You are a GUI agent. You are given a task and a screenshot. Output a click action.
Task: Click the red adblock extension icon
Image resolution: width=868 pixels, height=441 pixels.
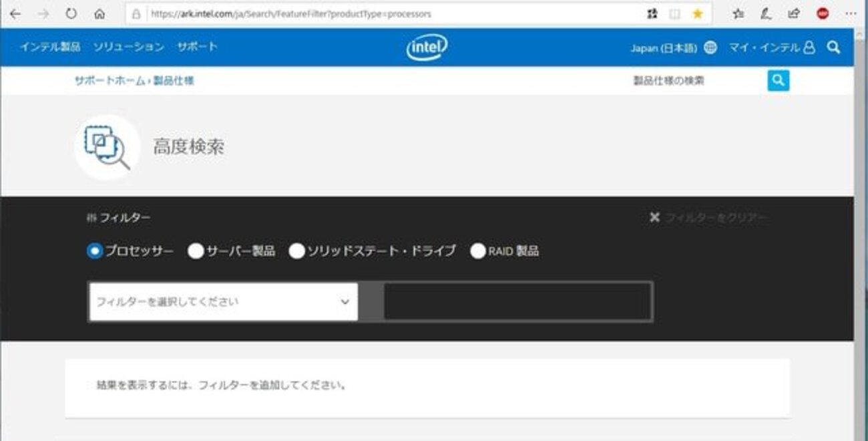tap(823, 13)
